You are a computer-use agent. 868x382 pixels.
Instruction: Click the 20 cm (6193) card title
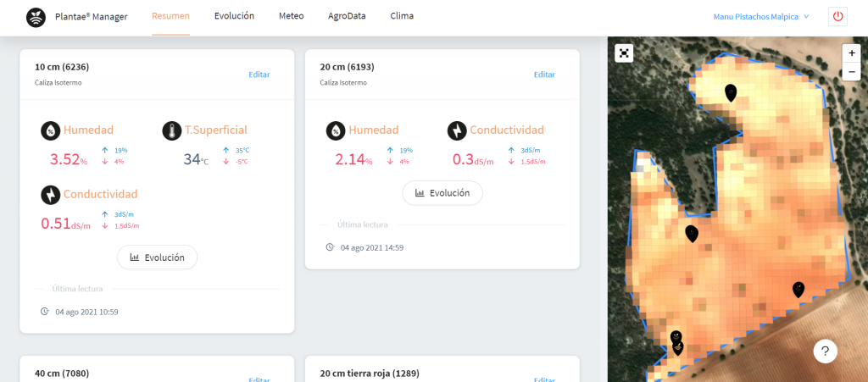pos(347,67)
